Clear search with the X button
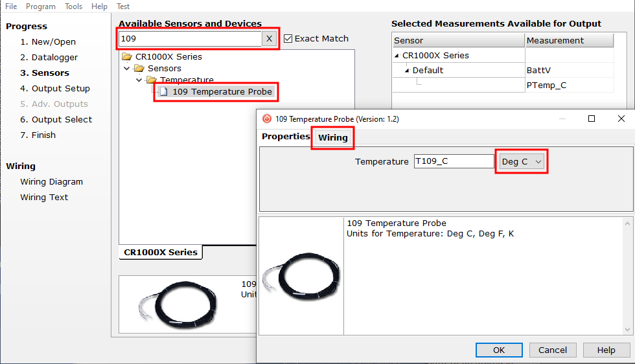Viewport: 635px width, 364px height. (270, 39)
